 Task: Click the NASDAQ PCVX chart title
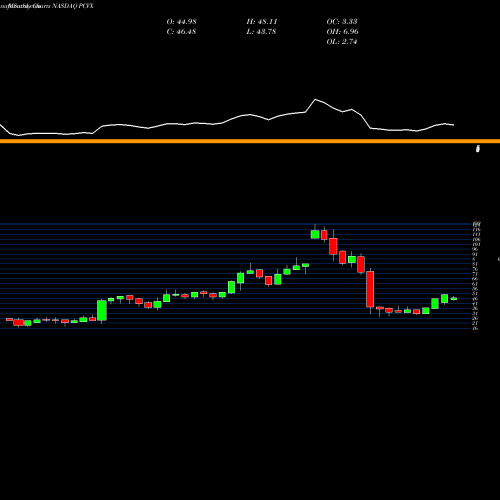(73, 6)
